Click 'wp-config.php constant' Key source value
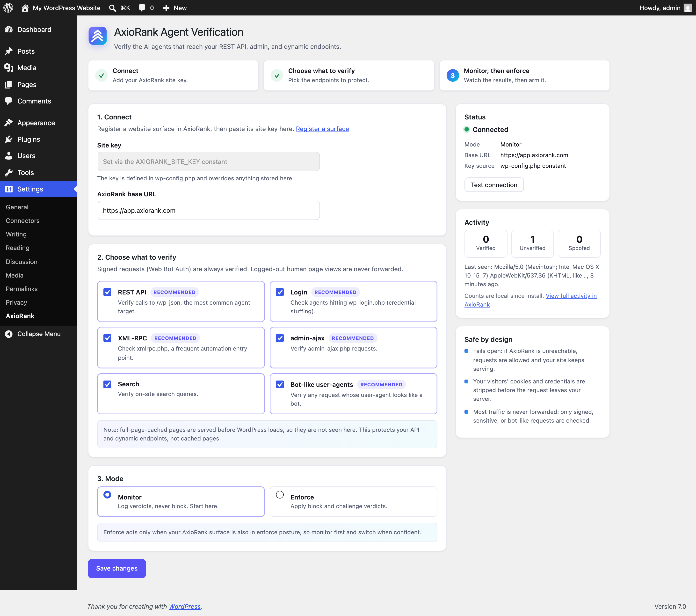Screen dimensions: 696x616 pos(533,166)
